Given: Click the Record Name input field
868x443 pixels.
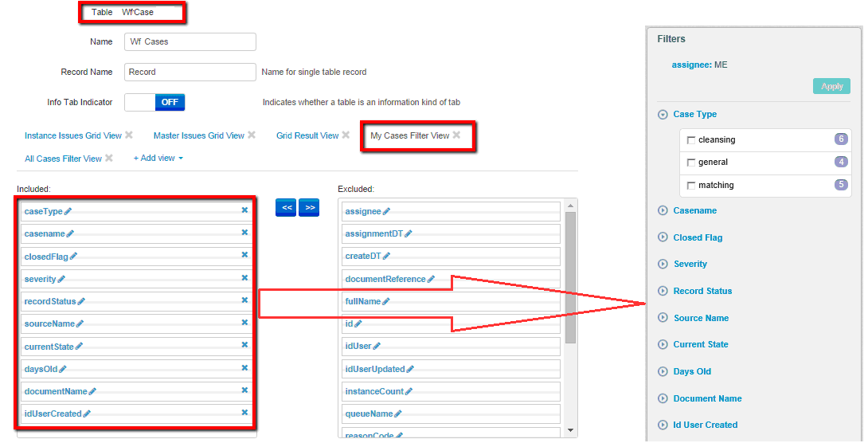Looking at the screenshot, I should pos(190,72).
